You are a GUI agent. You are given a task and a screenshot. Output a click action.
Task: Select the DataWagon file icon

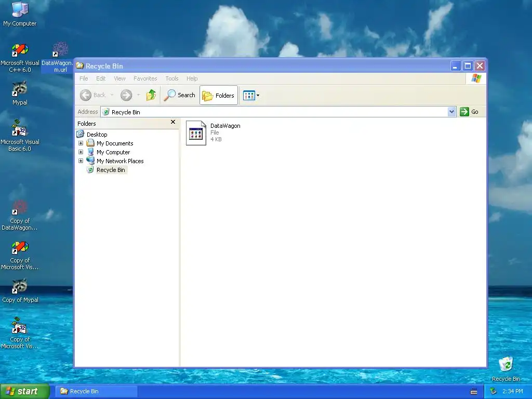pos(196,133)
